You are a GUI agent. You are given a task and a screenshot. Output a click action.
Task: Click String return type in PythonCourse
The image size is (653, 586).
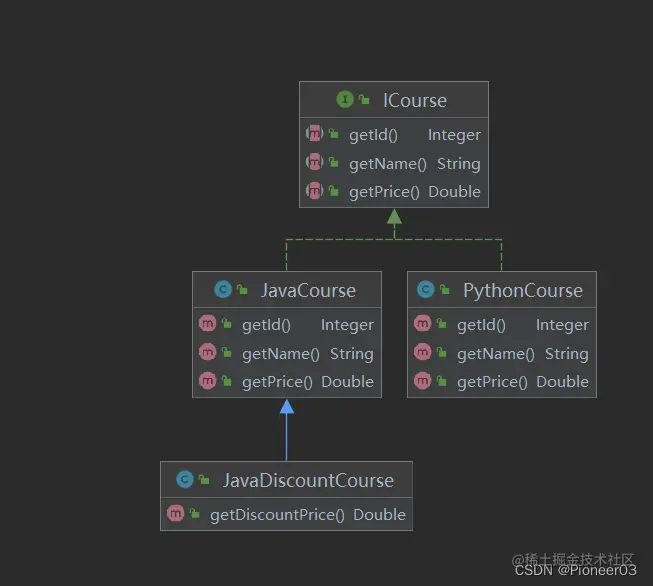566,354
